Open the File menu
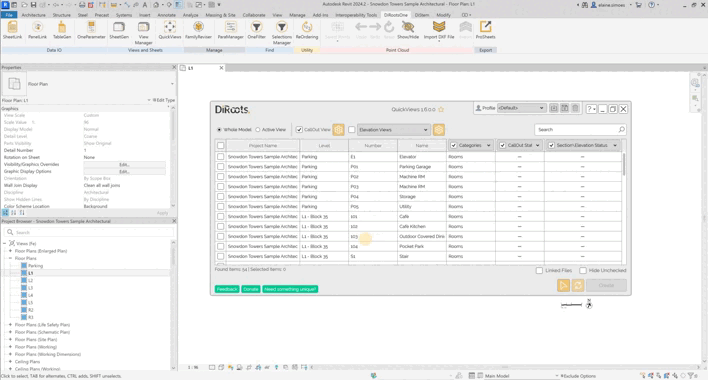Viewport: 708px width, 380px height. [x=9, y=15]
